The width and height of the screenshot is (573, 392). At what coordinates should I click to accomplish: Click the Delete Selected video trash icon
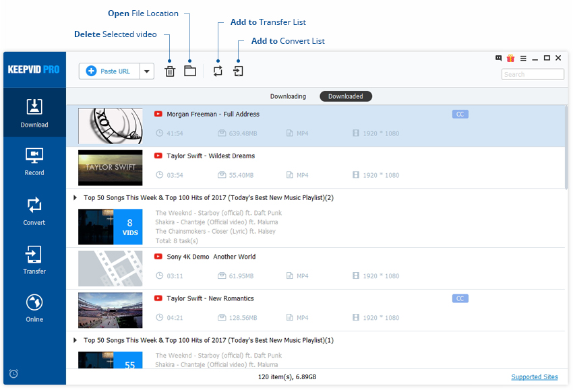pos(170,71)
